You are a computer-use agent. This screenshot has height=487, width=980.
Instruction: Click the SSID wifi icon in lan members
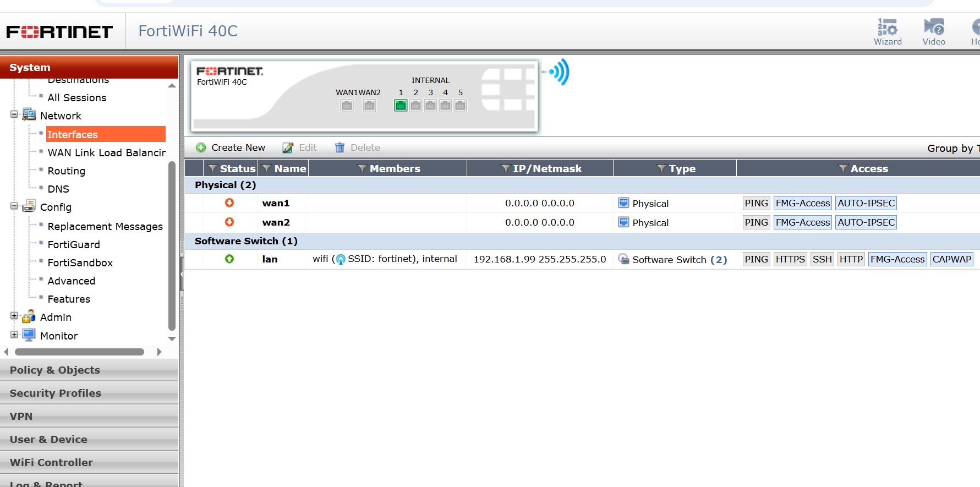(341, 259)
